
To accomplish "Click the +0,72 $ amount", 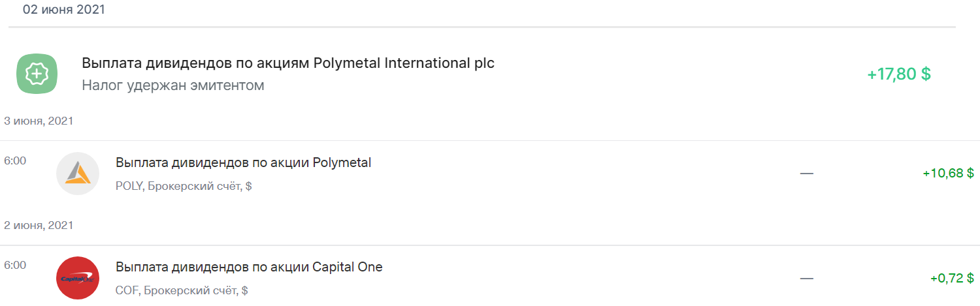I will (952, 278).
